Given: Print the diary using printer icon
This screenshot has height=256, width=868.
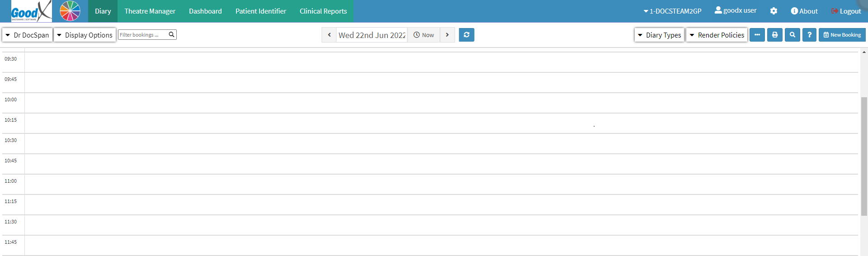Looking at the screenshot, I should click(775, 35).
